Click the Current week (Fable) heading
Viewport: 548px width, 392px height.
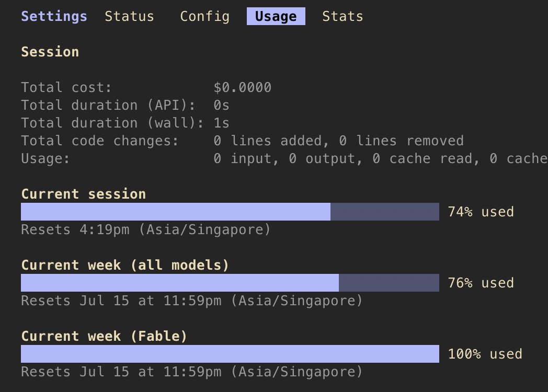104,336
